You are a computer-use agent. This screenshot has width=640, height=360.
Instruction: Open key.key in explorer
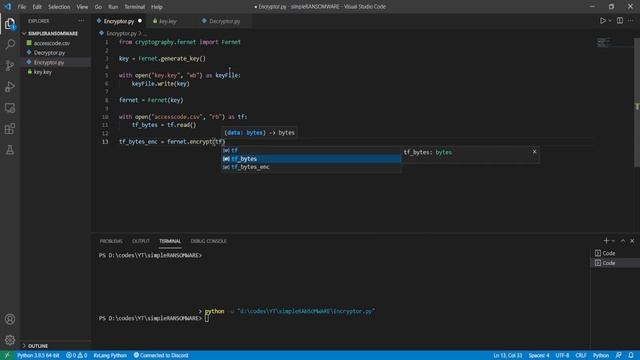56,72
